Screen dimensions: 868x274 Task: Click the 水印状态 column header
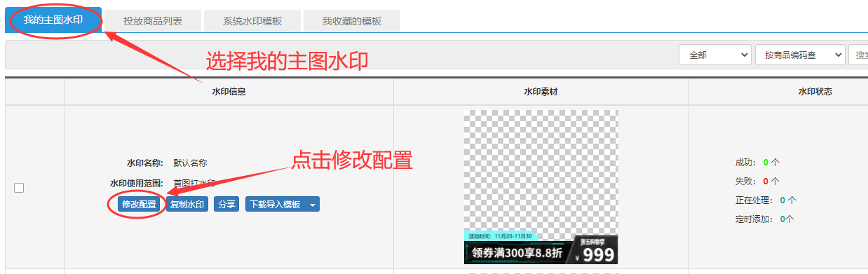click(815, 92)
